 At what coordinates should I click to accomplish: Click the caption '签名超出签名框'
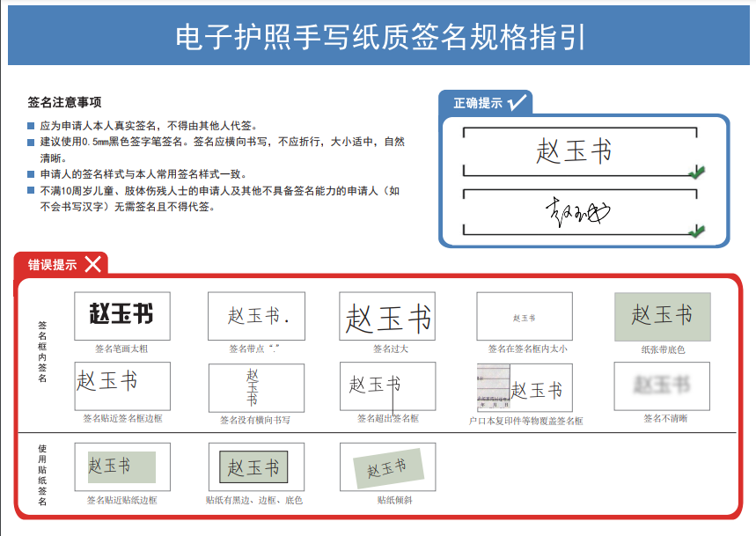point(387,418)
